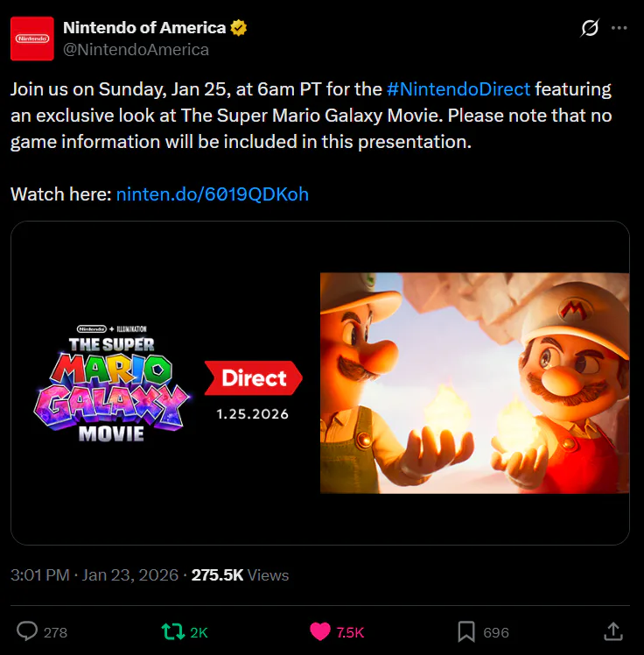
Task: Toggle the bookmark icon
Action: pyautogui.click(x=466, y=631)
